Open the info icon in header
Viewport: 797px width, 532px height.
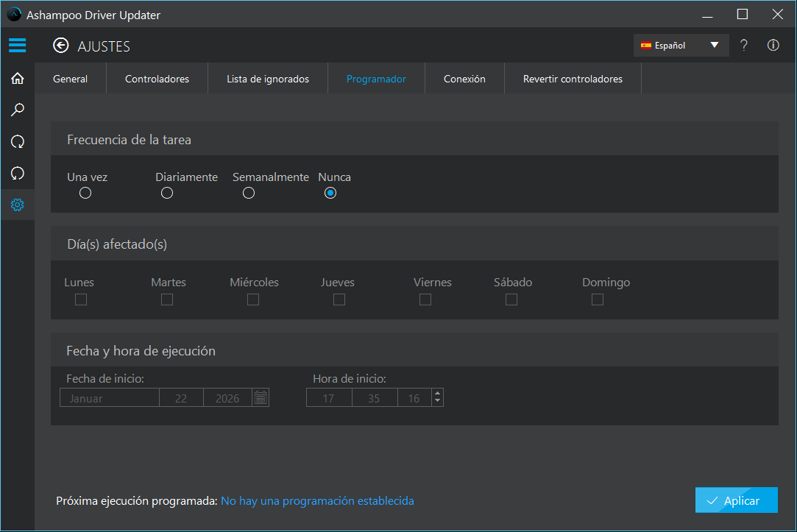coord(773,46)
